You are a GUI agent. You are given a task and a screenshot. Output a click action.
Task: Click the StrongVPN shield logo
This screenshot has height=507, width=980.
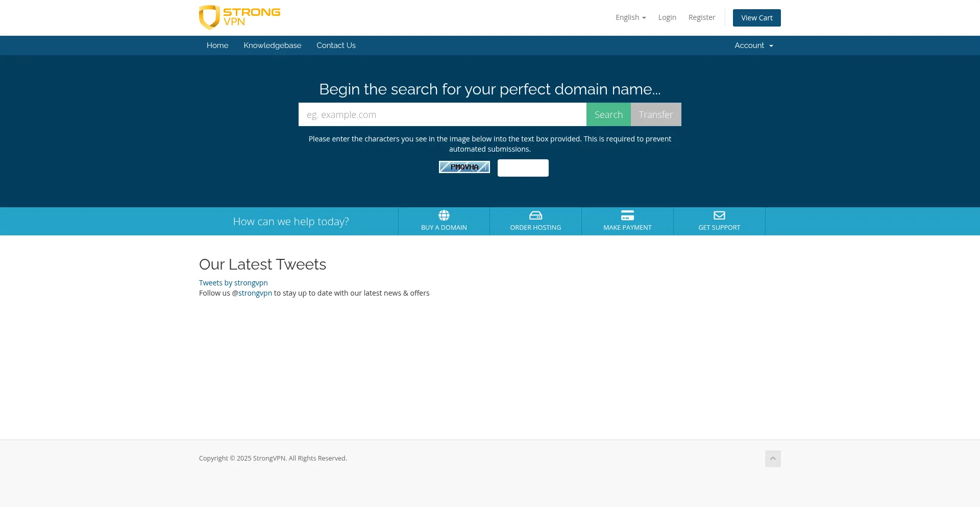coord(210,17)
